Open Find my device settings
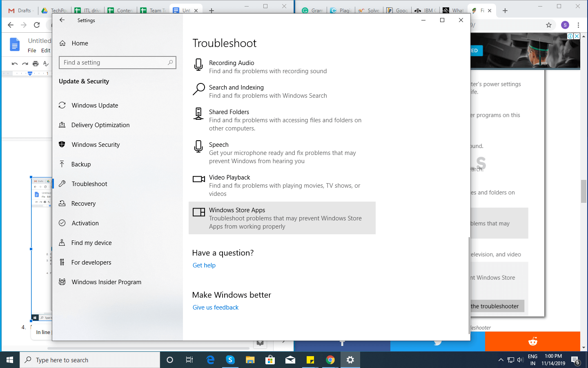 tap(91, 242)
